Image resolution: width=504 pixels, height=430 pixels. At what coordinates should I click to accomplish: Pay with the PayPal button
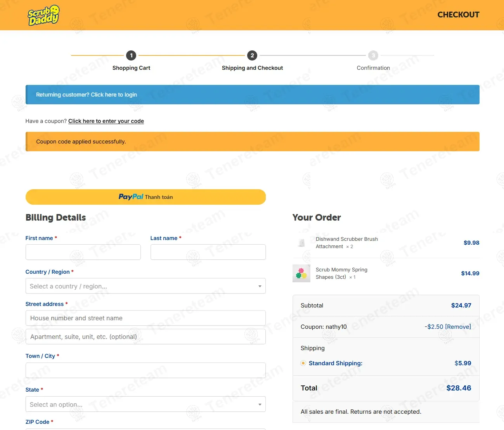pyautogui.click(x=145, y=197)
